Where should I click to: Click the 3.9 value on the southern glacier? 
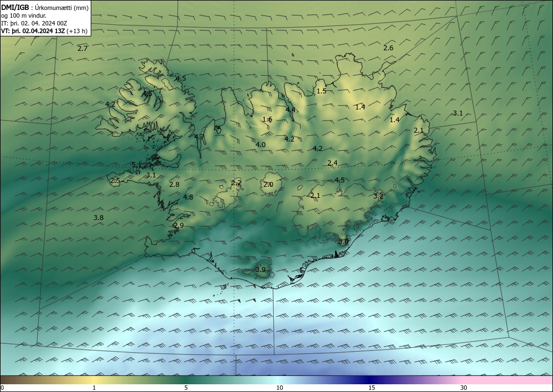click(x=260, y=270)
